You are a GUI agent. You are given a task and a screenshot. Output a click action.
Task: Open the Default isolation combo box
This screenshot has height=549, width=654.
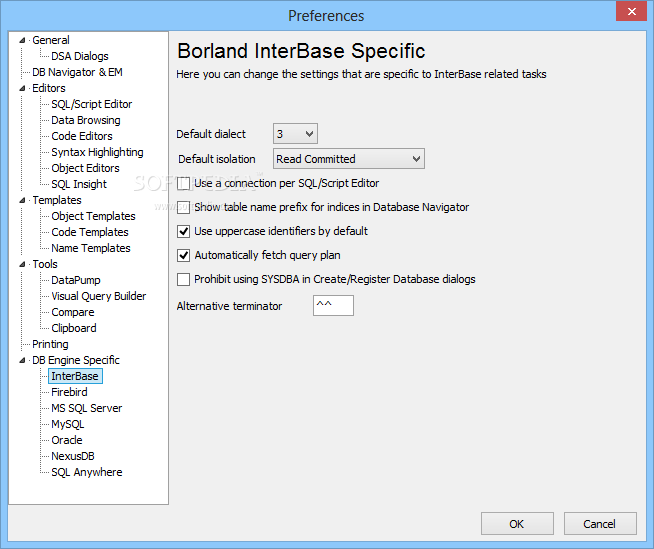tap(349, 159)
